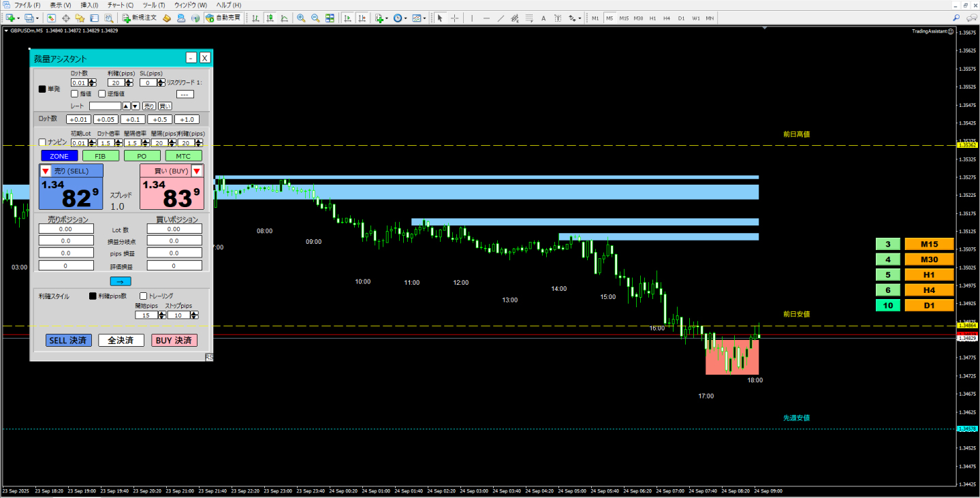Click the orange H4 timeframe box
This screenshot has width=980, height=498.
(x=929, y=290)
